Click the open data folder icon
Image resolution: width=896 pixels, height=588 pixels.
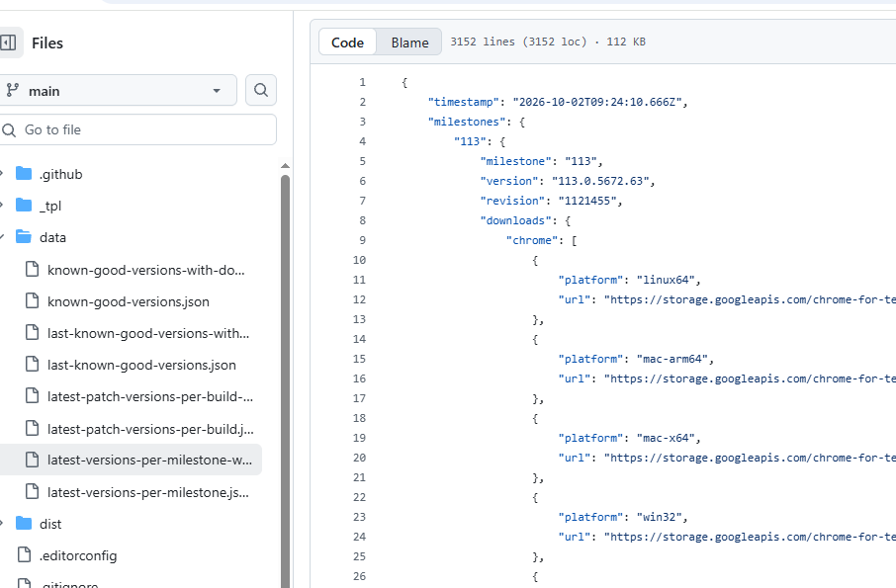(x=24, y=237)
